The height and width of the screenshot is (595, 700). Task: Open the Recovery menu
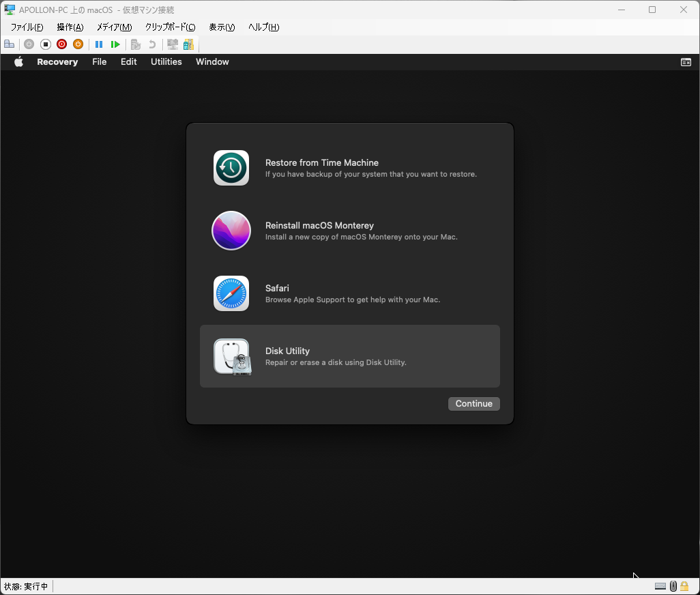pyautogui.click(x=57, y=61)
